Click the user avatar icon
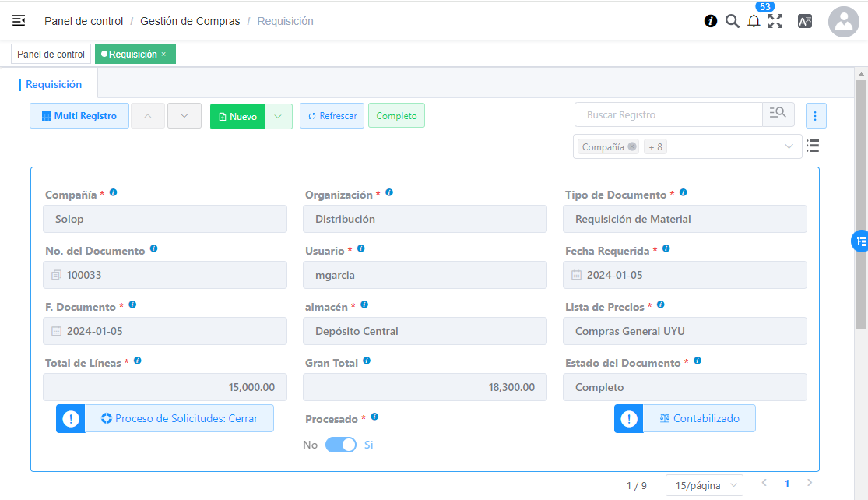868x500 pixels. coord(843,22)
